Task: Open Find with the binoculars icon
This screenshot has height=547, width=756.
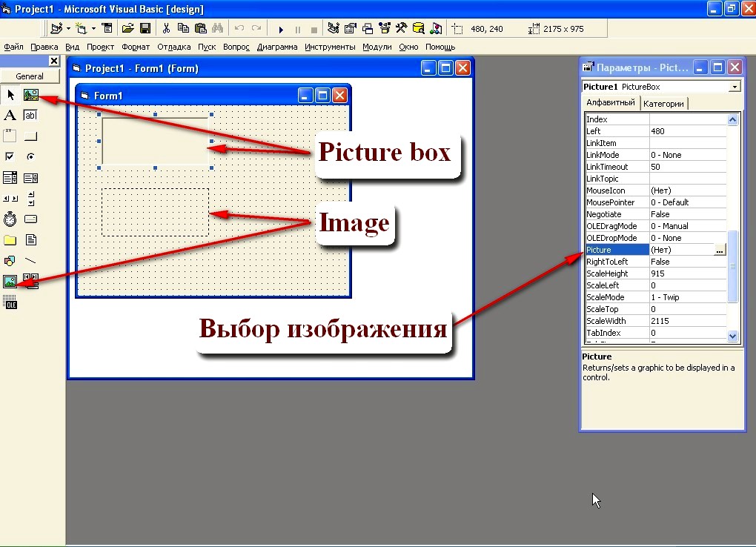Action: pyautogui.click(x=218, y=28)
